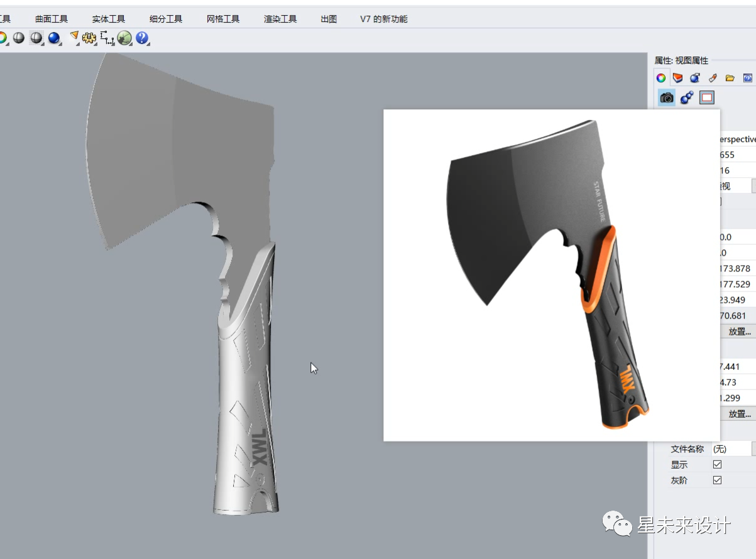Click the orange cone arrow toolbar icon
Image resolution: width=756 pixels, height=559 pixels.
coord(74,37)
